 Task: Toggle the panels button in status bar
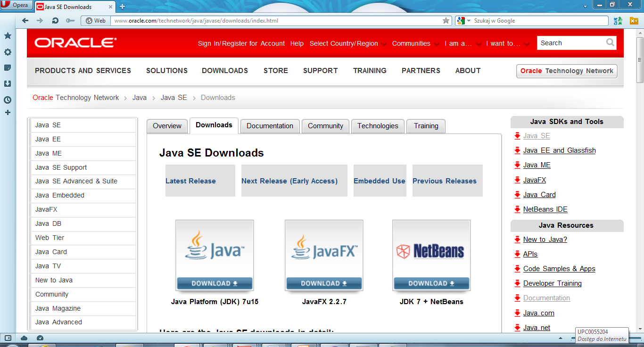click(x=8, y=338)
